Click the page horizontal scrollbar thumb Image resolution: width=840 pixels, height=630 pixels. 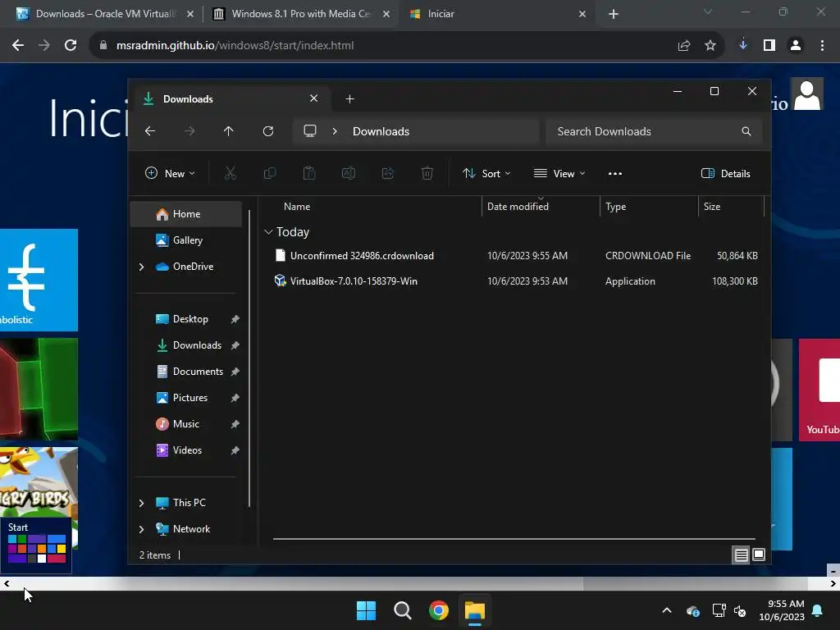695,584
